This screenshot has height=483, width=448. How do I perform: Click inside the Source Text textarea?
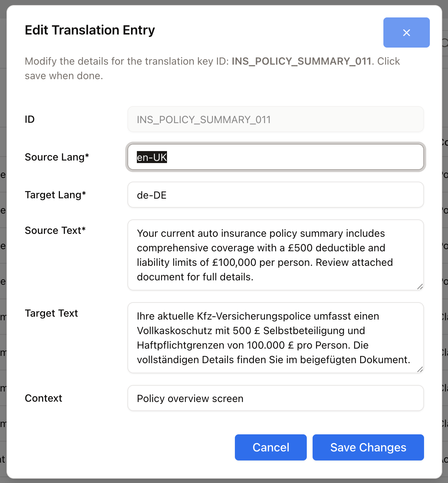click(275, 255)
